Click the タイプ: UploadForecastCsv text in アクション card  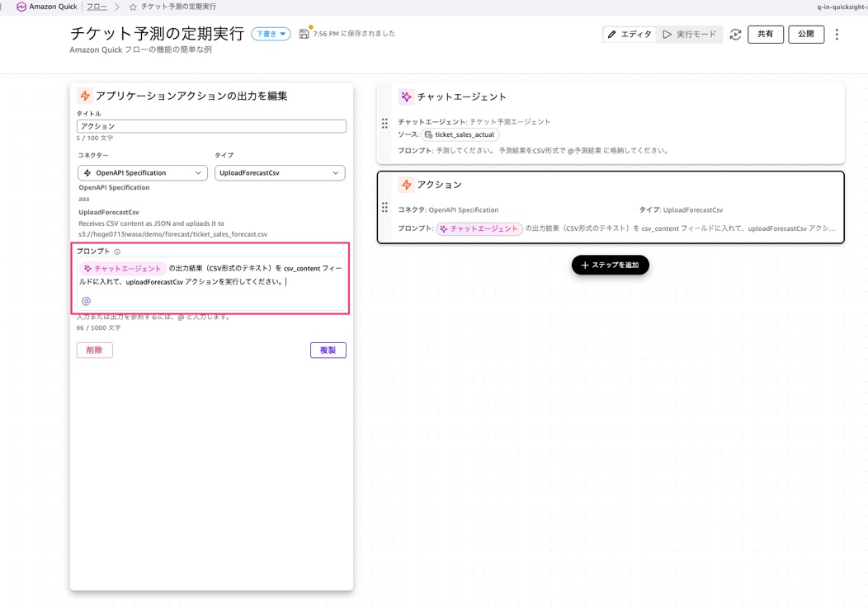coord(681,210)
